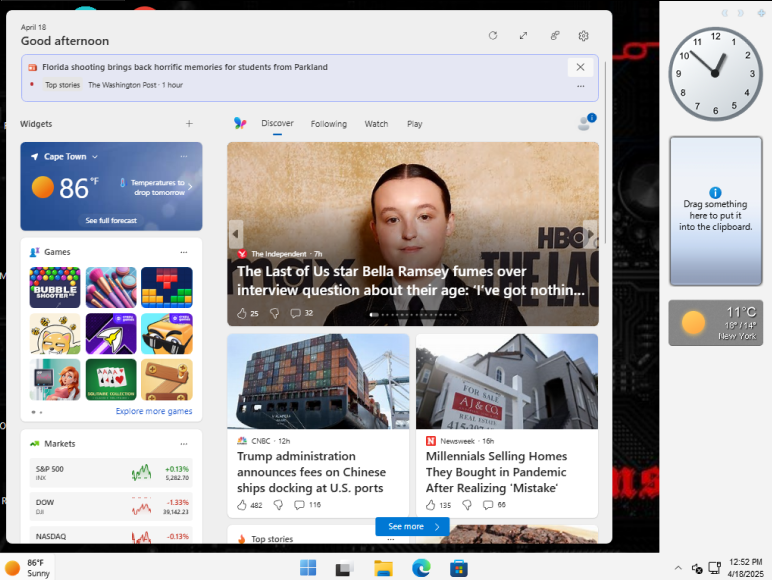Select the Games widget page indicator dots
The height and width of the screenshot is (580, 772).
[37, 412]
